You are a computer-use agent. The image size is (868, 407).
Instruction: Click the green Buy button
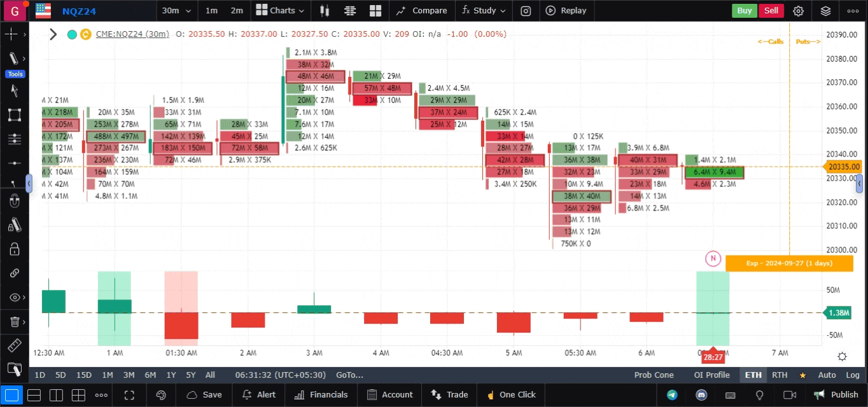[744, 11]
